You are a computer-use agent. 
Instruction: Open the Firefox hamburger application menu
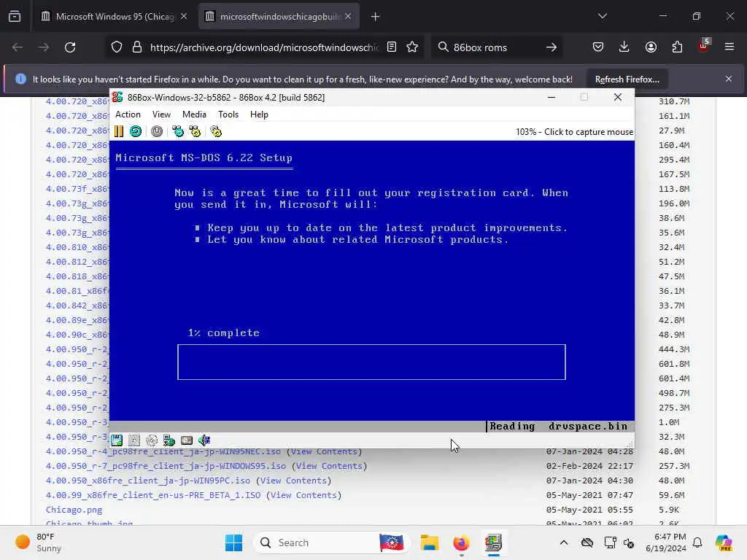click(x=729, y=47)
